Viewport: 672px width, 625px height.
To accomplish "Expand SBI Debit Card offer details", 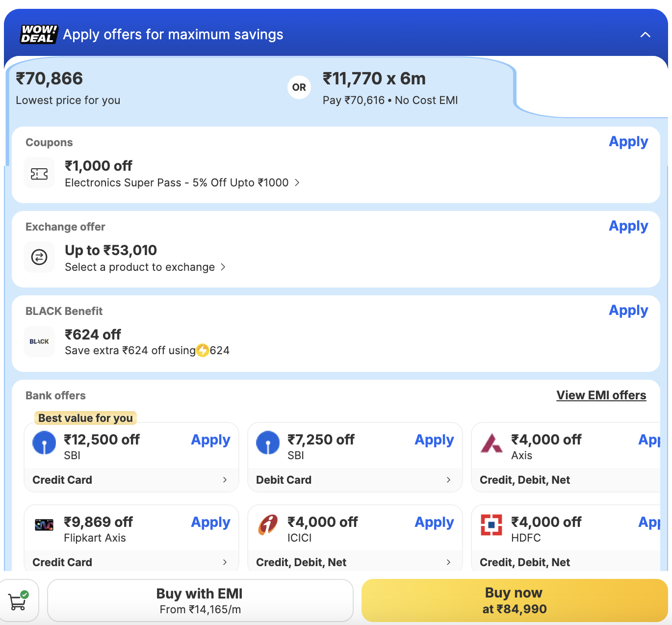I will click(448, 480).
